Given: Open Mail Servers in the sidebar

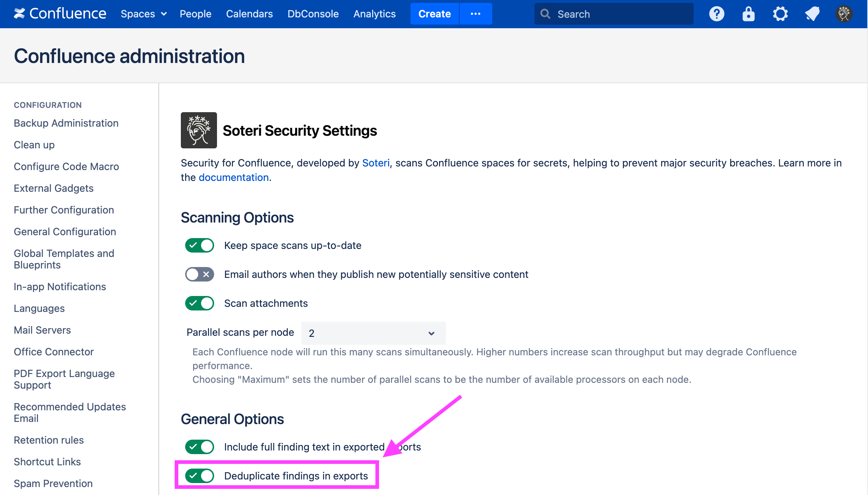Looking at the screenshot, I should click(x=42, y=330).
